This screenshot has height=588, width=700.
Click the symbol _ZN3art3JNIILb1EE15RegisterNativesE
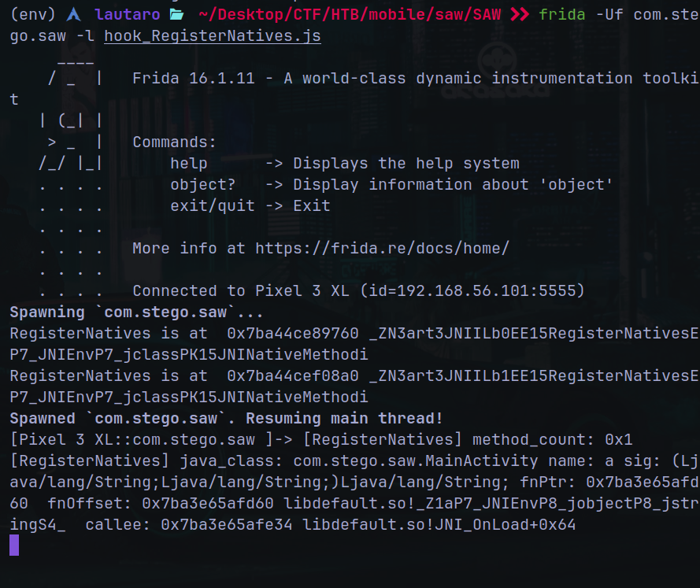(x=534, y=376)
